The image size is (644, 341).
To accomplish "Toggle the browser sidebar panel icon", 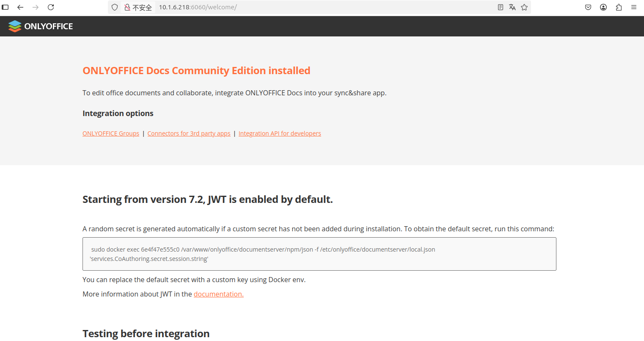I will [x=6, y=7].
